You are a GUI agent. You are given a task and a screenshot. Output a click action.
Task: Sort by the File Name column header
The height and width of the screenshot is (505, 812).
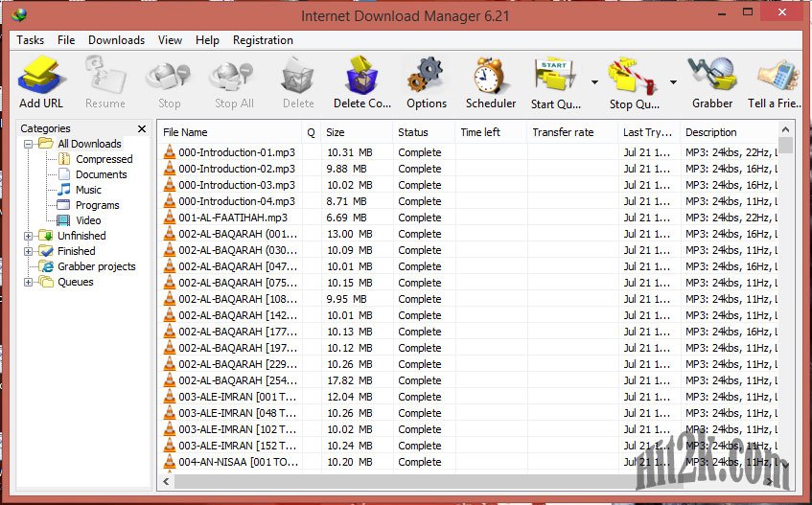pos(229,132)
